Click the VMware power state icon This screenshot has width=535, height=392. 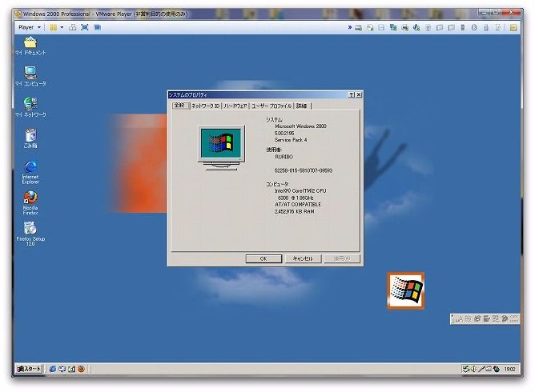(x=53, y=27)
